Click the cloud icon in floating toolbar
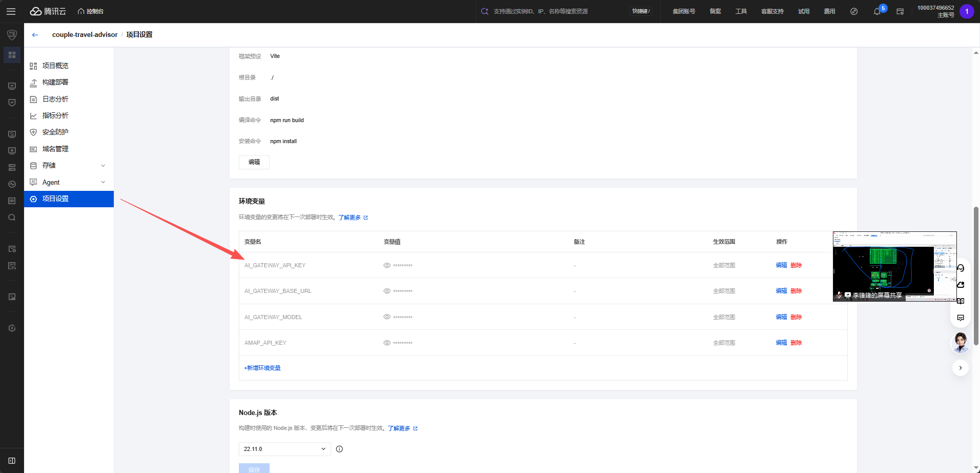 coord(961,285)
